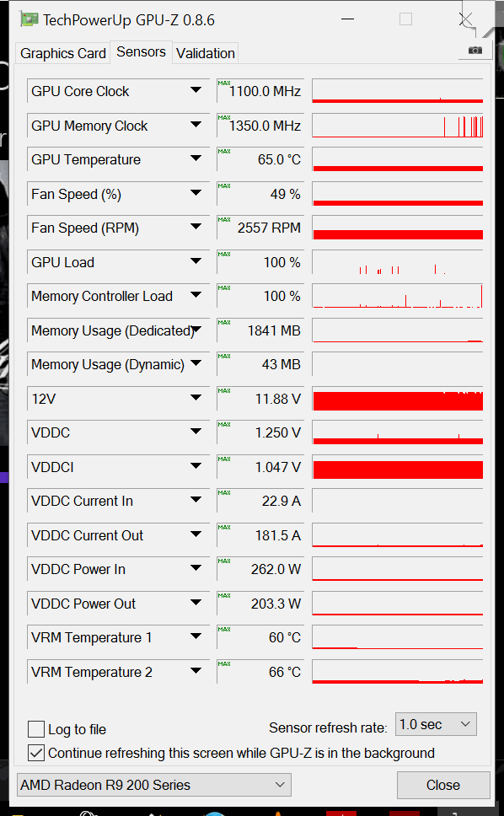The width and height of the screenshot is (504, 816).
Task: Click the MAX indicator on 12V reading
Action: [224, 390]
